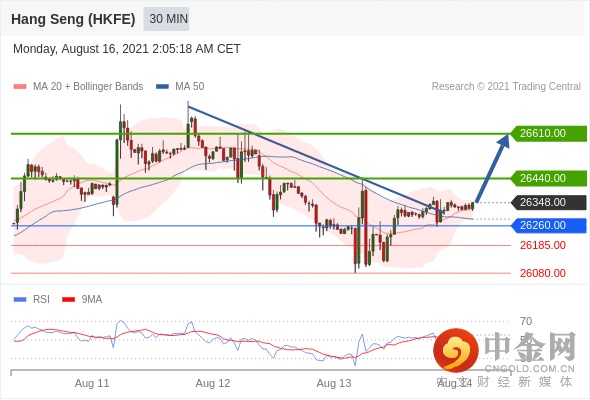Click the blue MA 50 legend swatch
The image size is (590, 400).
point(163,87)
